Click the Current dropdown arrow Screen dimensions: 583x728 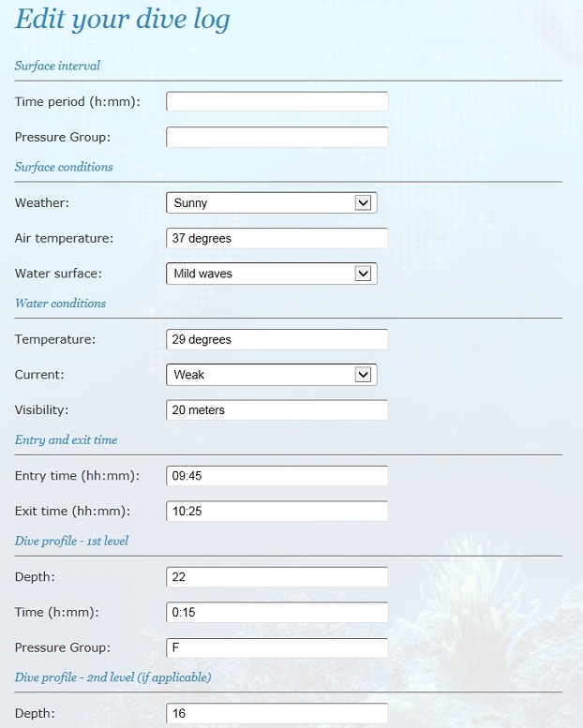click(x=364, y=375)
